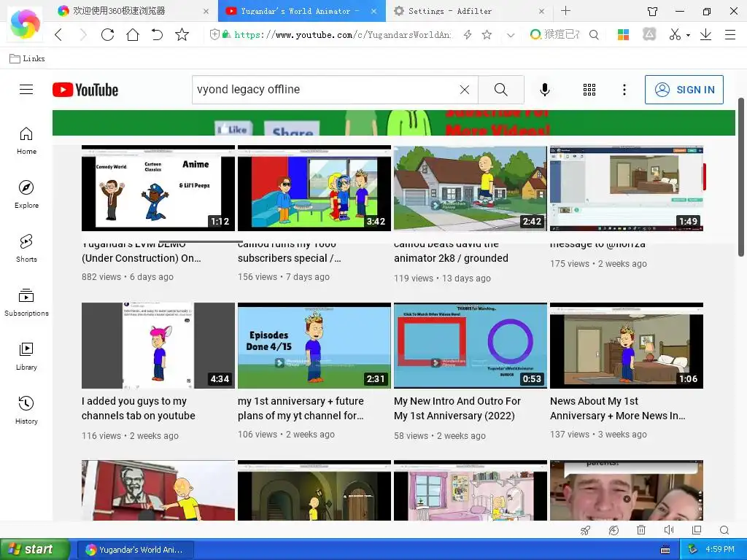The height and width of the screenshot is (560, 747).
Task: Start voice search with microphone icon
Action: coord(544,90)
